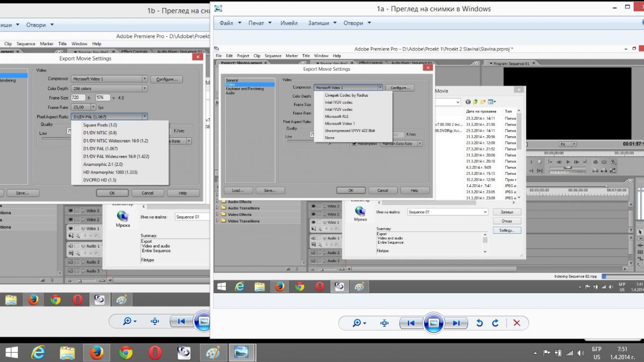Open the Файл menu in 1a viewer

[230, 23]
